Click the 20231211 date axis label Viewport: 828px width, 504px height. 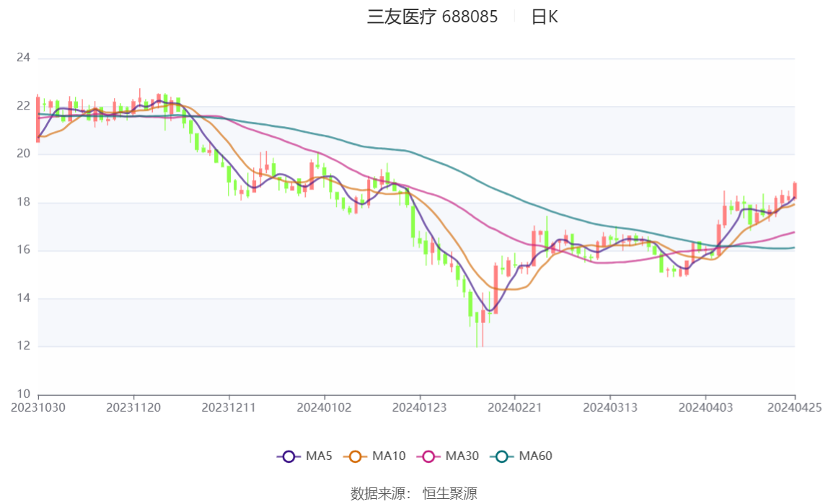229,407
